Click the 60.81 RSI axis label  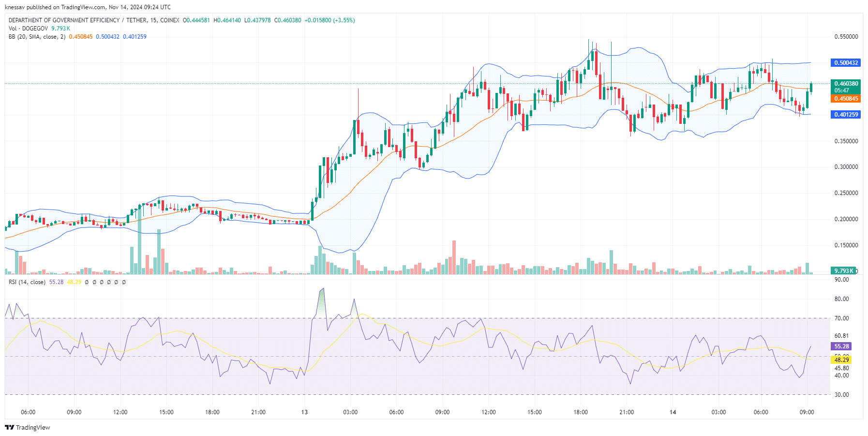[842, 336]
